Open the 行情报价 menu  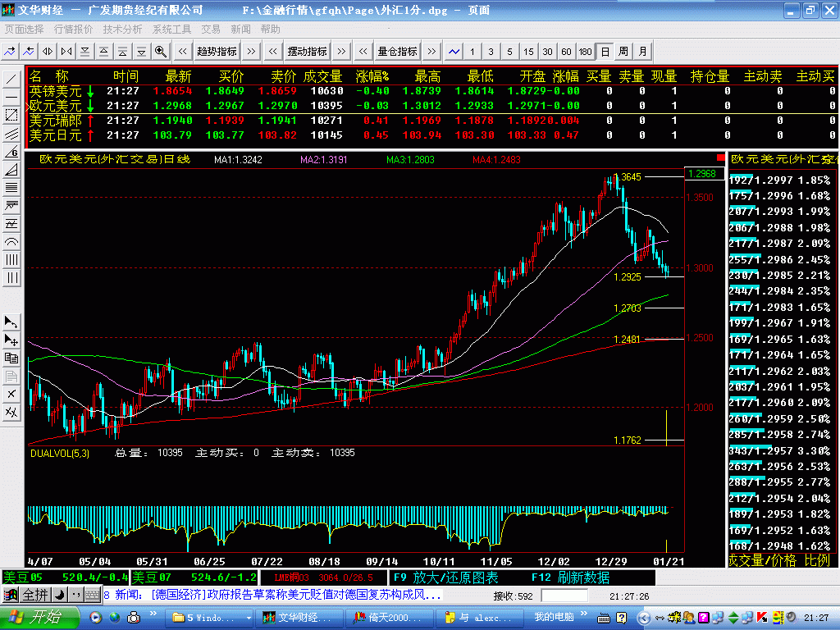tap(73, 29)
